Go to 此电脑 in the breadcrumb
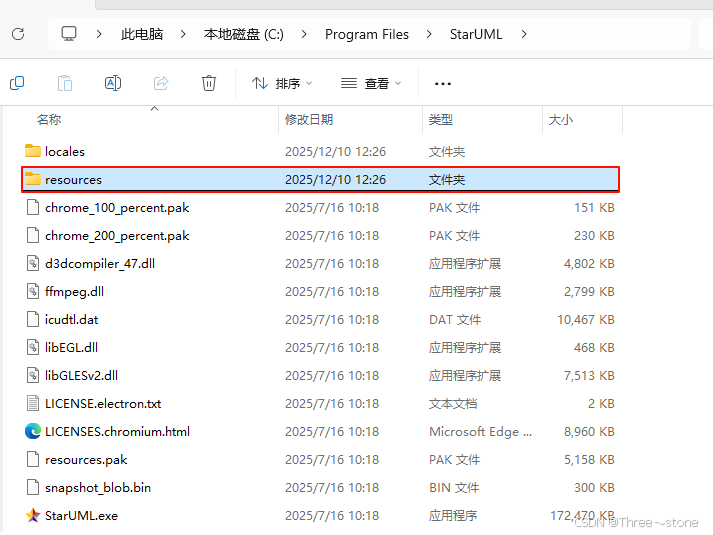Viewport: 713px width, 535px height. tap(142, 34)
